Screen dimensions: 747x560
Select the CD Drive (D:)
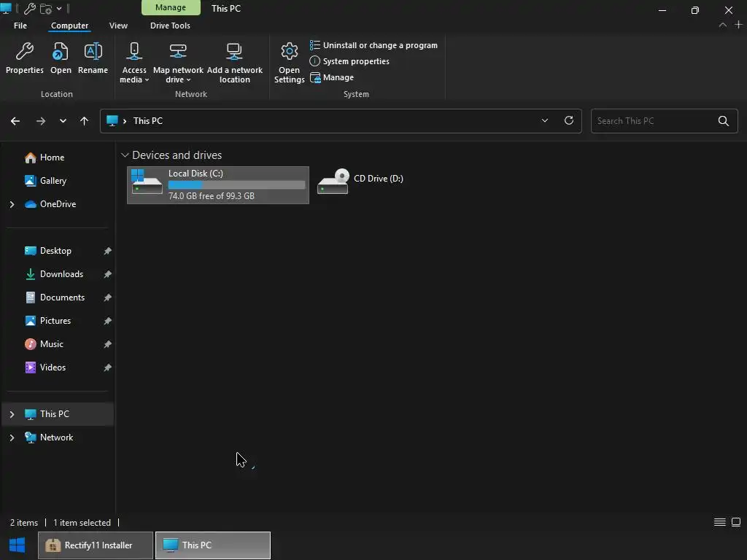pos(360,181)
